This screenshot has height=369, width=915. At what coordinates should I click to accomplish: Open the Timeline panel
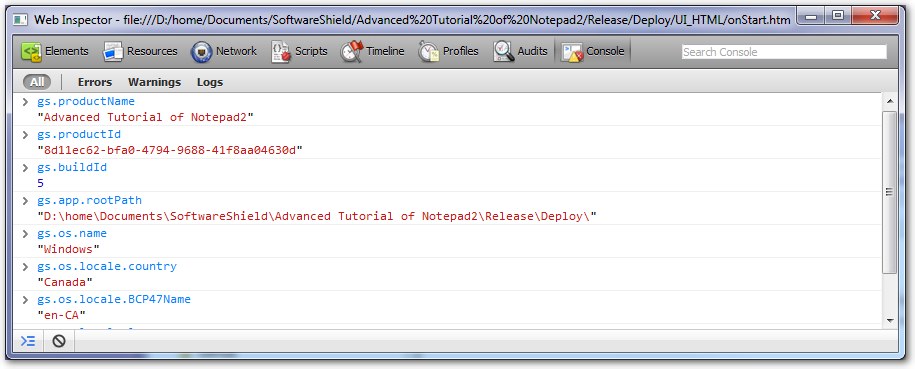click(x=372, y=51)
